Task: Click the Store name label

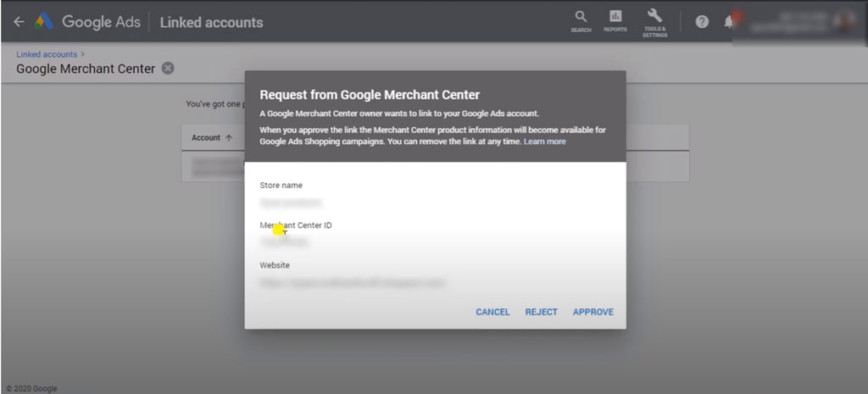Action: 281,186
